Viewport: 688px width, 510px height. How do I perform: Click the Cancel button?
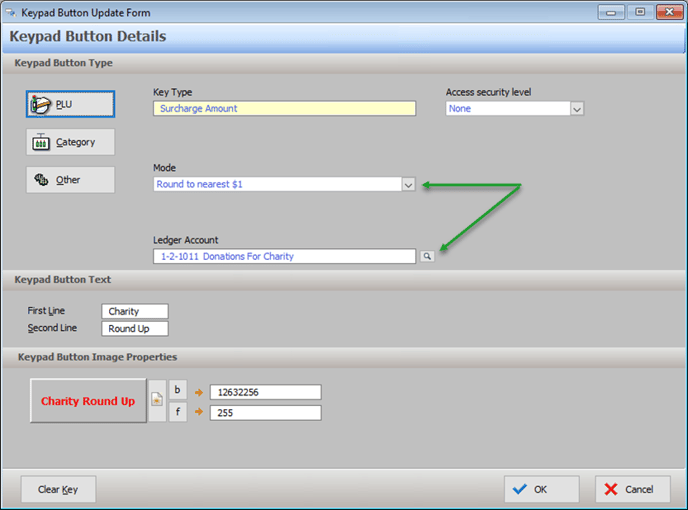632,489
